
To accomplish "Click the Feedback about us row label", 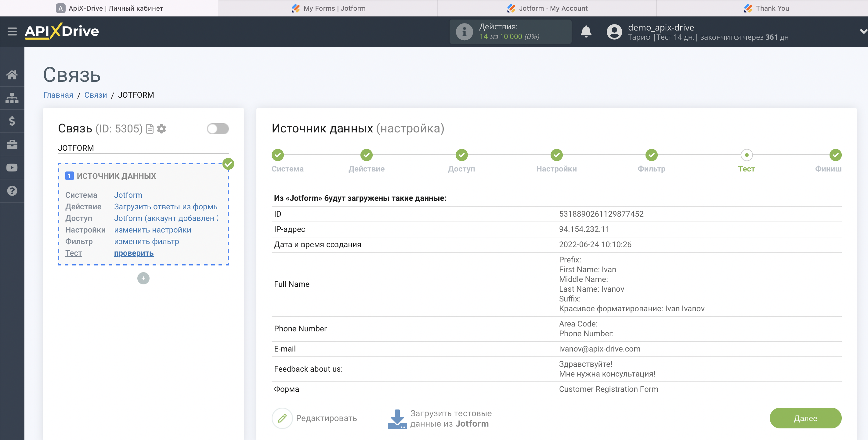I will pyautogui.click(x=308, y=369).
